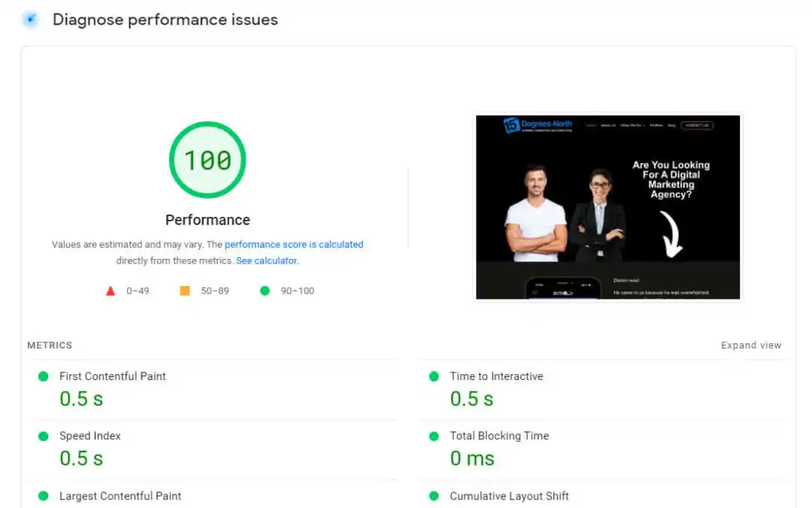The height and width of the screenshot is (508, 812).
Task: Toggle Expand view for metrics
Action: click(751, 345)
